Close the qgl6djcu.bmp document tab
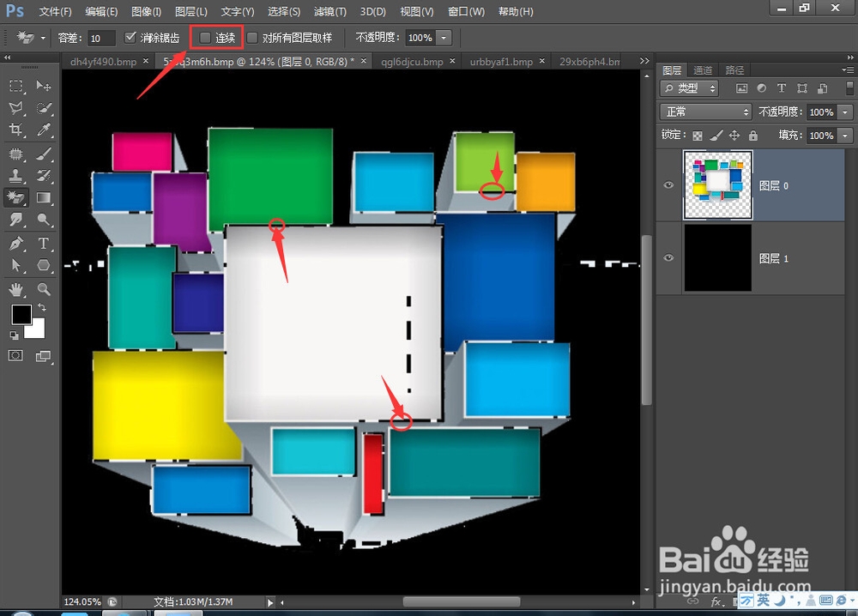 pyautogui.click(x=452, y=61)
